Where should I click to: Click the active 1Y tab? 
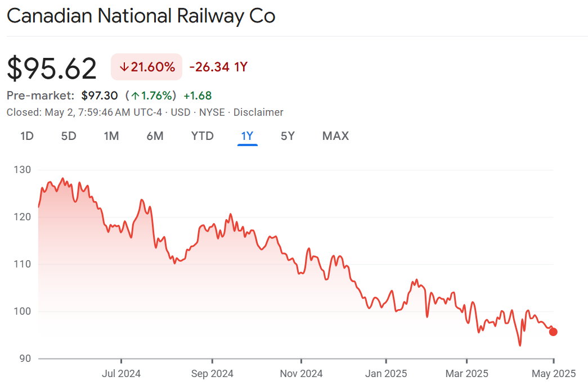coord(247,136)
